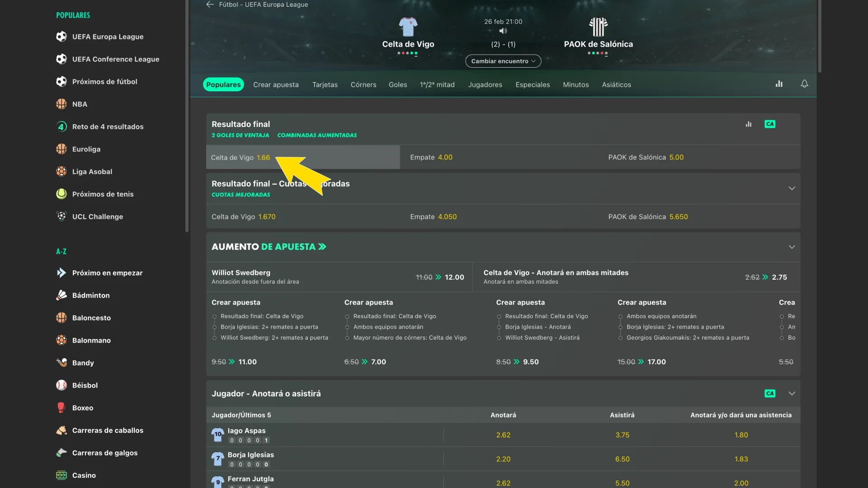The image size is (868, 488).
Task: Open the notifications bell
Action: pyautogui.click(x=804, y=84)
